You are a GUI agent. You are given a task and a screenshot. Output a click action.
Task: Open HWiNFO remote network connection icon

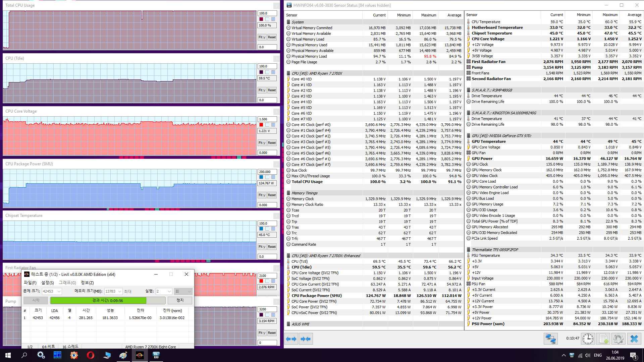point(550,339)
